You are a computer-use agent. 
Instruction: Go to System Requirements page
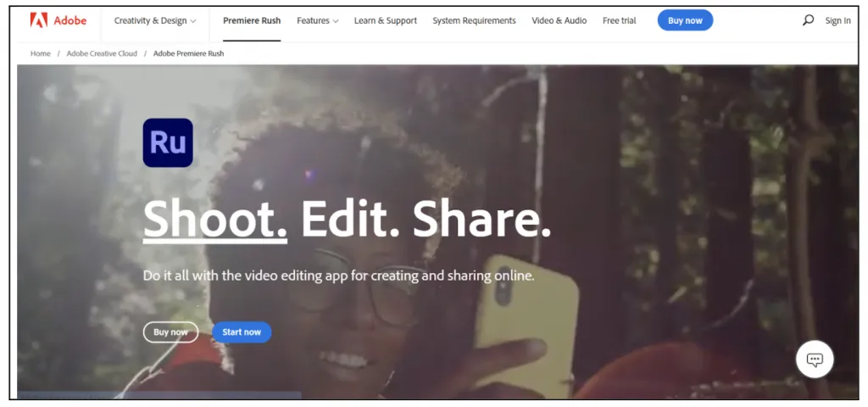pyautogui.click(x=474, y=20)
